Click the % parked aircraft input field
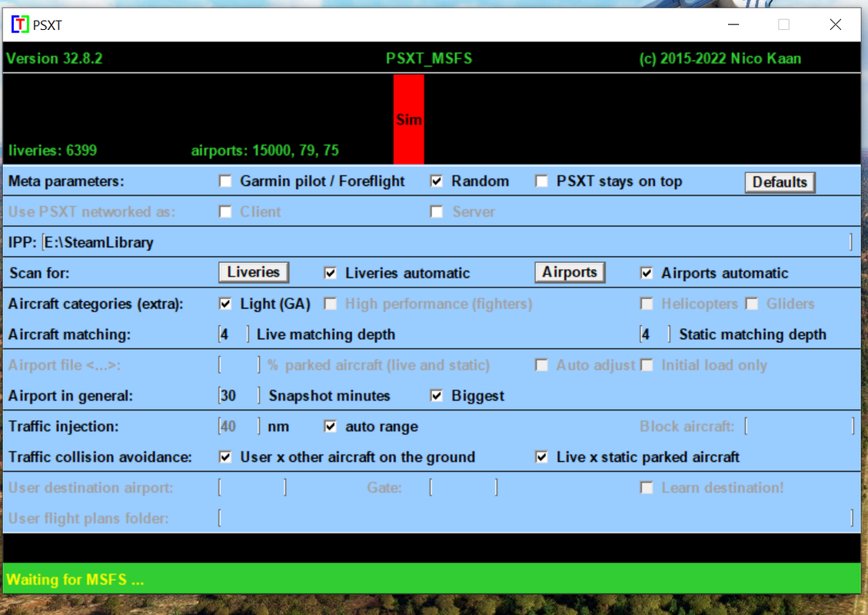 (x=239, y=365)
